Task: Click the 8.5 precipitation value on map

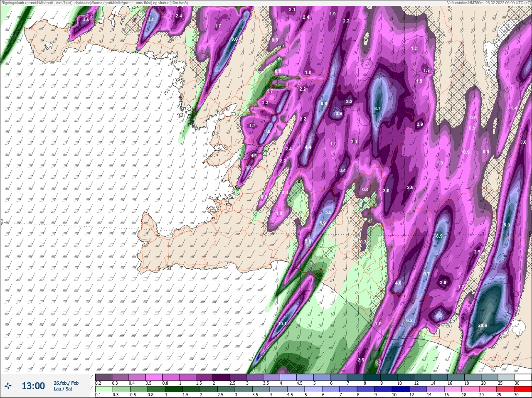Action: pos(507,225)
